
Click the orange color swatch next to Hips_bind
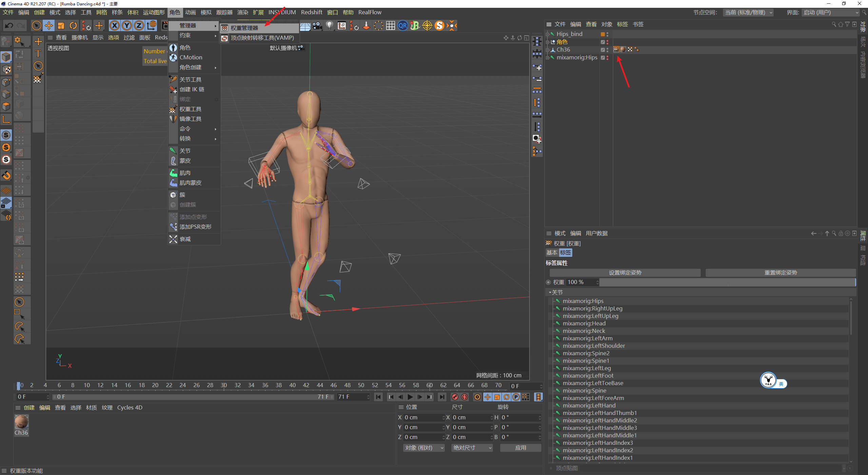603,34
